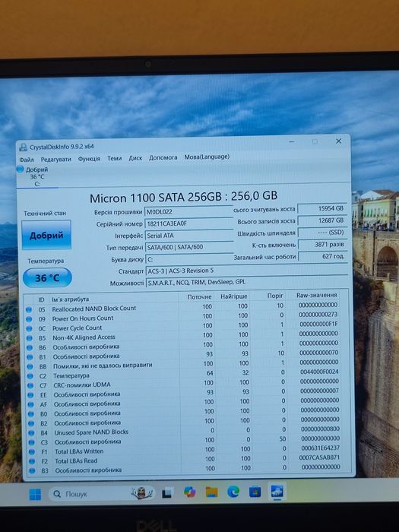Launch Microsoft Edge from the taskbar
The image size is (399, 532).
tap(233, 491)
